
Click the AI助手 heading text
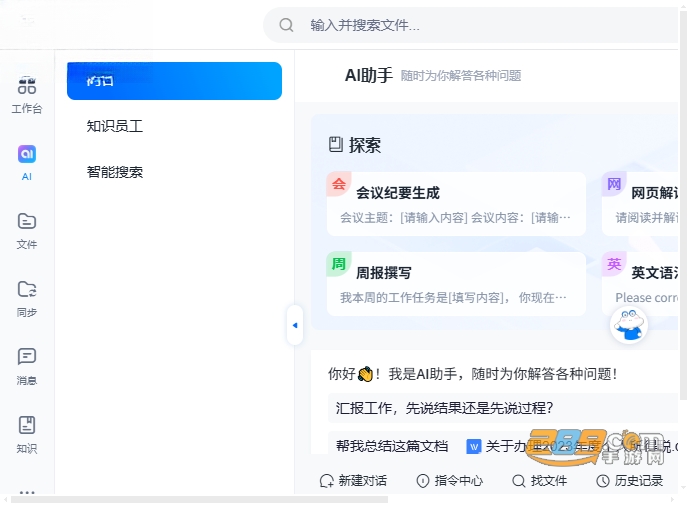tap(368, 76)
